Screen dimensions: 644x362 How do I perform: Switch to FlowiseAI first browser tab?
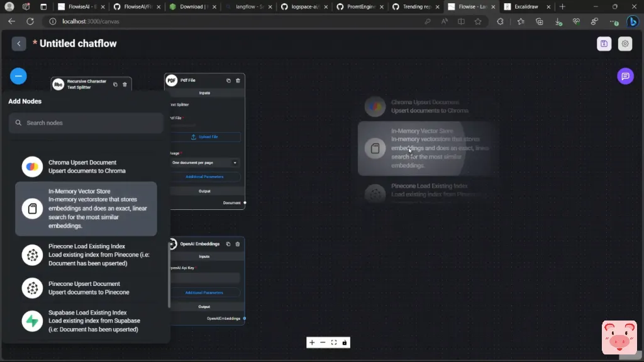click(82, 6)
